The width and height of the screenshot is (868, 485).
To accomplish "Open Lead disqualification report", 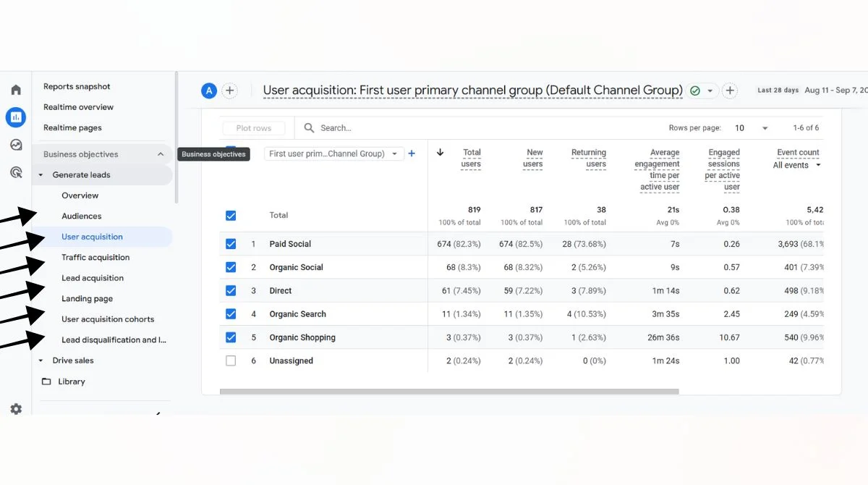I will click(x=114, y=340).
